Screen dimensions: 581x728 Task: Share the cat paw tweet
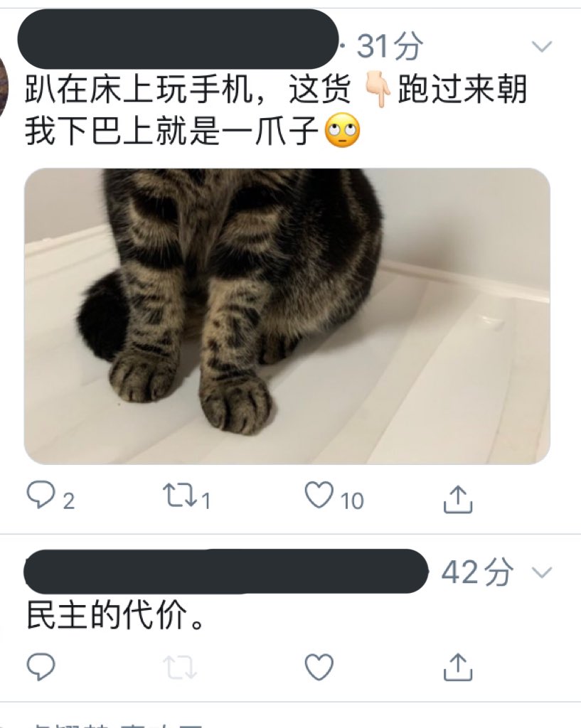[458, 498]
